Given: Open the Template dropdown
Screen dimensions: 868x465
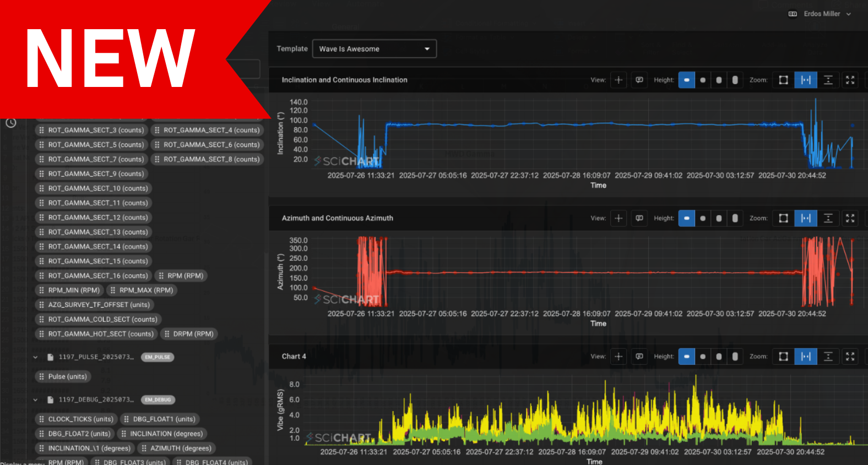Looking at the screenshot, I should [x=375, y=48].
